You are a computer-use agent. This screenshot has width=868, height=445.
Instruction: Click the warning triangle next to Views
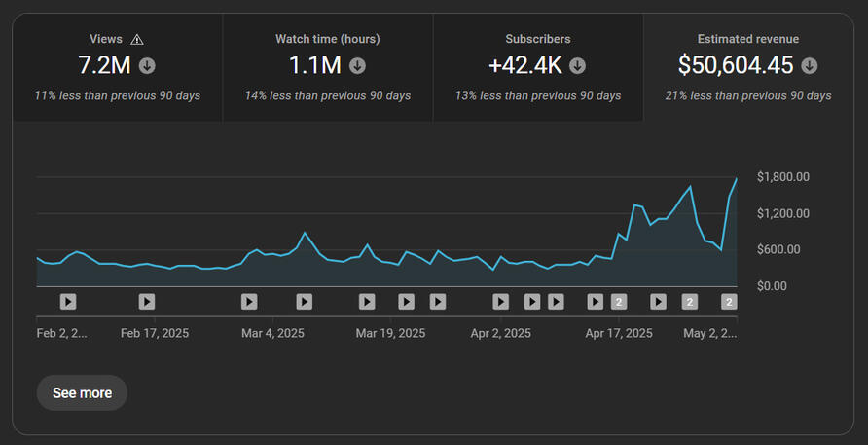(137, 40)
